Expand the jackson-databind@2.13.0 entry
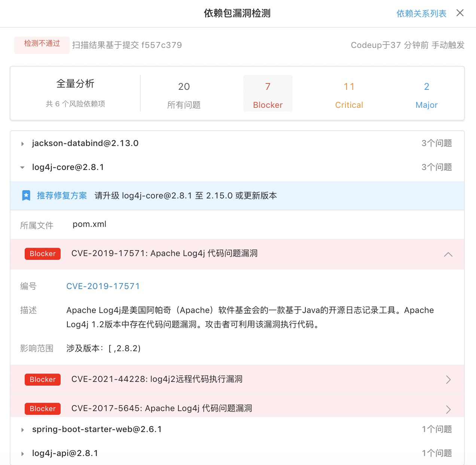This screenshot has height=465, width=476. tap(22, 143)
